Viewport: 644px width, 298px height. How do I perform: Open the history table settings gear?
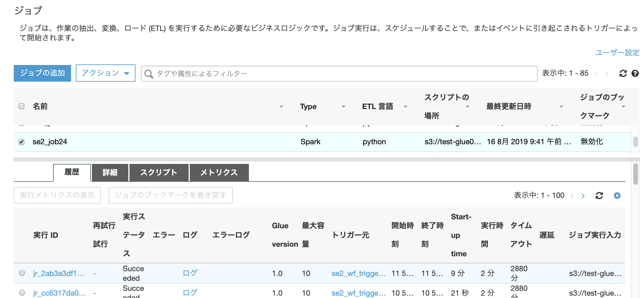coord(617,195)
